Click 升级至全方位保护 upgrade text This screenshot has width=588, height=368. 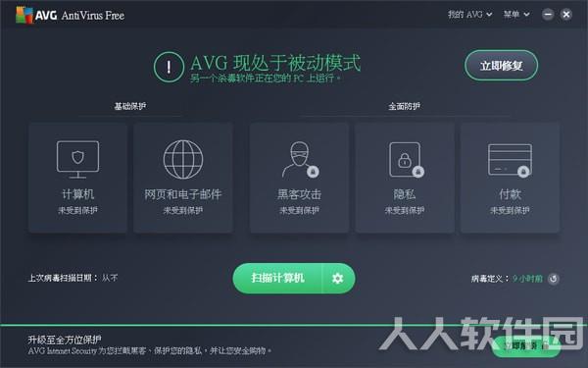pos(64,340)
